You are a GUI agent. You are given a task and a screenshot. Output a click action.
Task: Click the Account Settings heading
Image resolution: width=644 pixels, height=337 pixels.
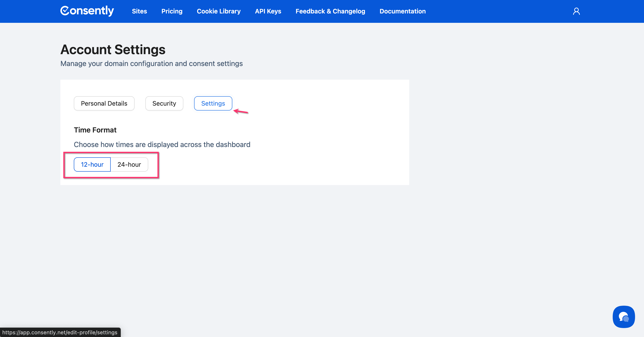click(113, 49)
